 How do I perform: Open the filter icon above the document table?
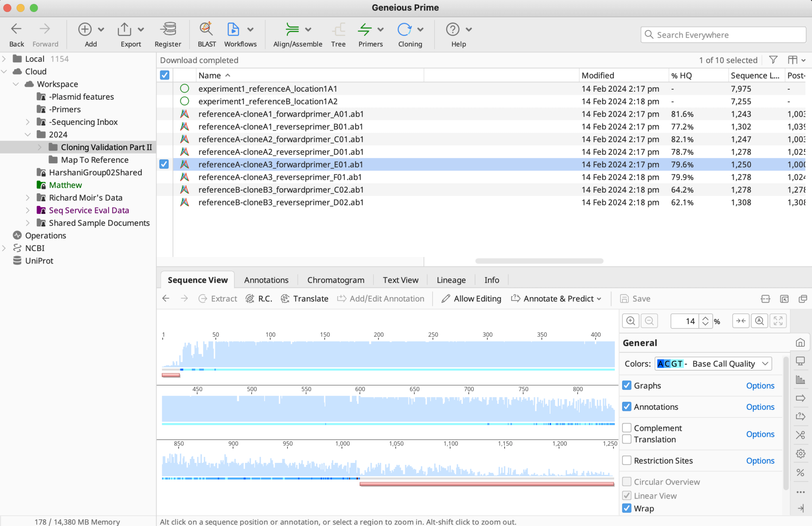point(773,60)
